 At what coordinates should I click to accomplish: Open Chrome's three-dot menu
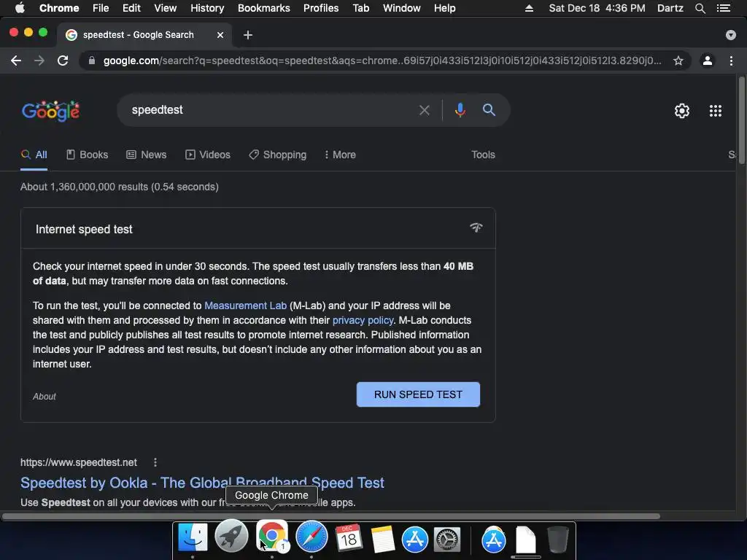tap(731, 61)
